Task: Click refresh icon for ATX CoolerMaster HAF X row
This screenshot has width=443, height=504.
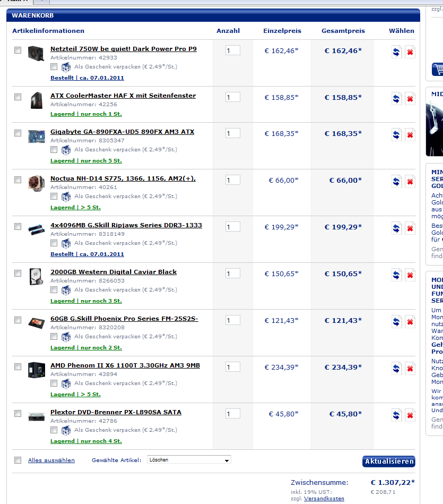Action: (397, 98)
